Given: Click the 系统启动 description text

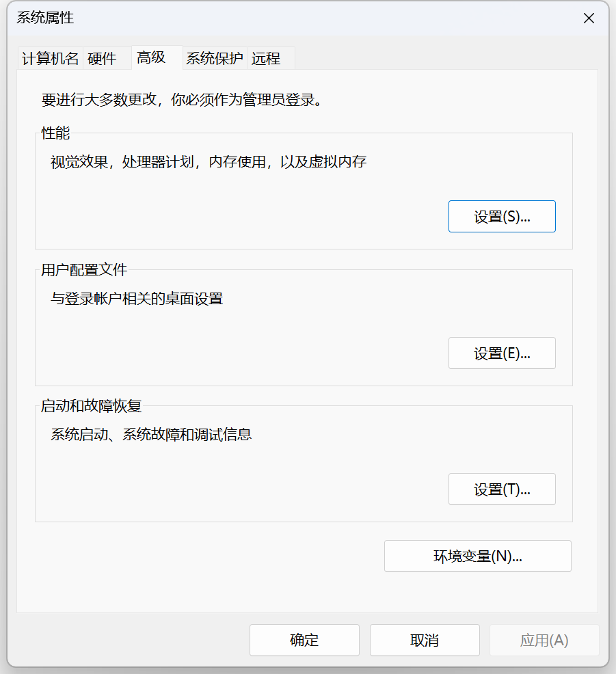Looking at the screenshot, I should (151, 435).
